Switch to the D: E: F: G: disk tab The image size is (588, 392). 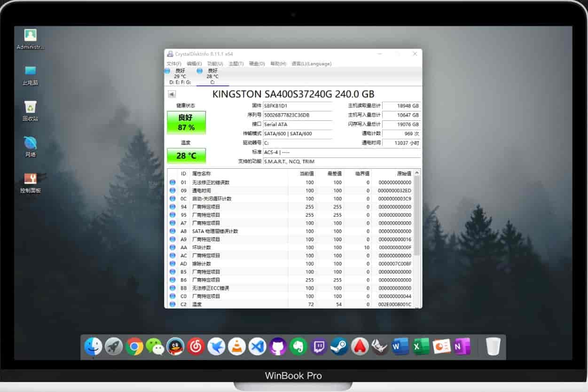180,76
